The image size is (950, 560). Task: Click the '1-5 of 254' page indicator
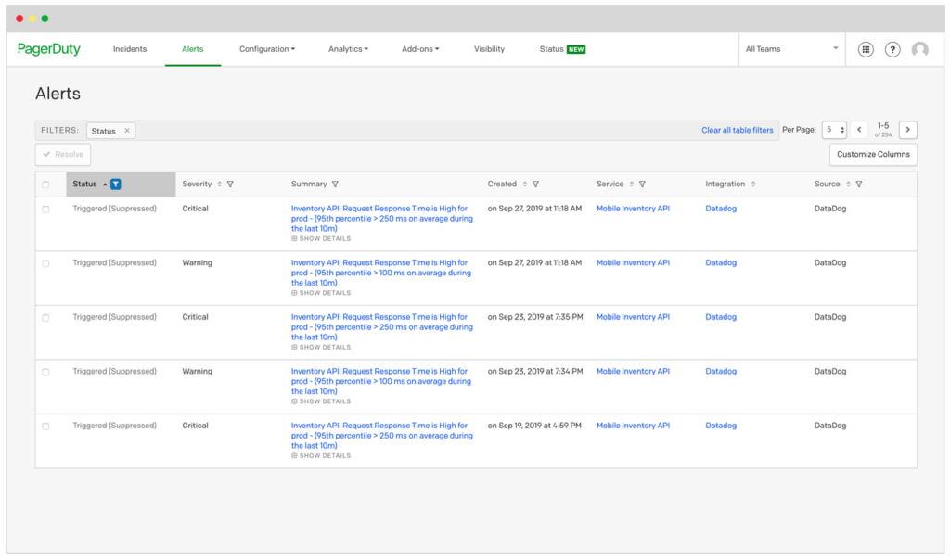click(x=883, y=130)
